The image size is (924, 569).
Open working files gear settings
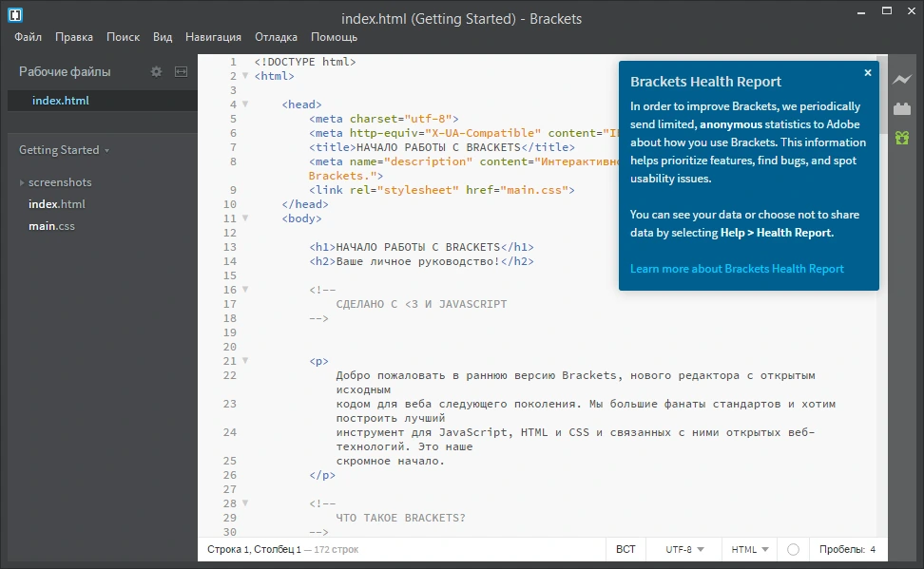pos(156,71)
